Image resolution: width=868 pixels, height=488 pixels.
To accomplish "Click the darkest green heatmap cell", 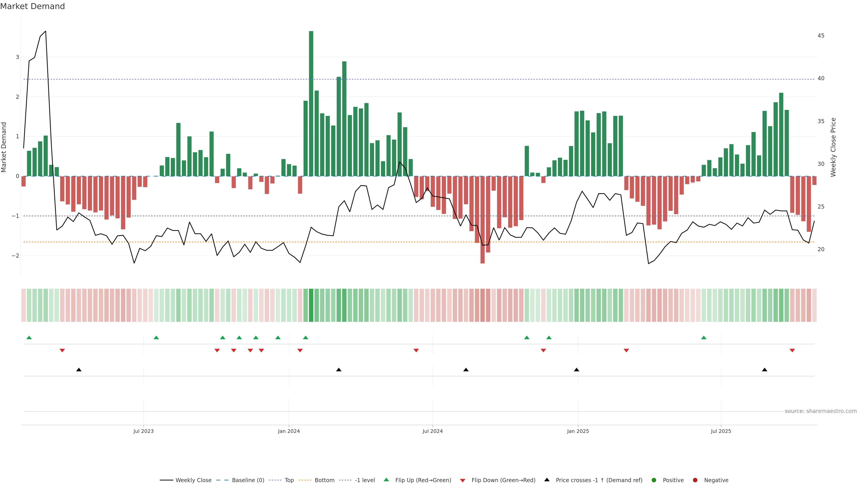I will (311, 305).
